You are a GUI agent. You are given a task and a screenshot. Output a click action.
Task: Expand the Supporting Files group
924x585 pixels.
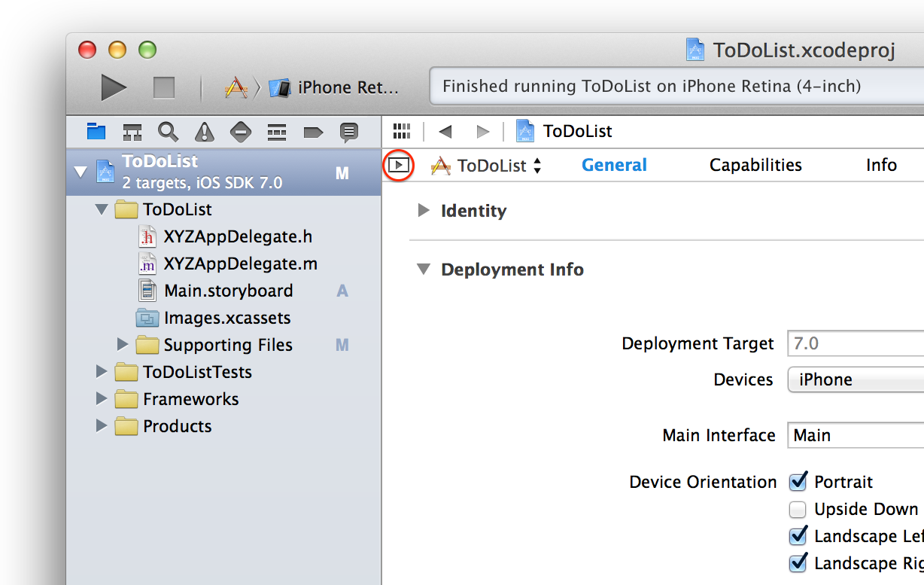coord(123,345)
